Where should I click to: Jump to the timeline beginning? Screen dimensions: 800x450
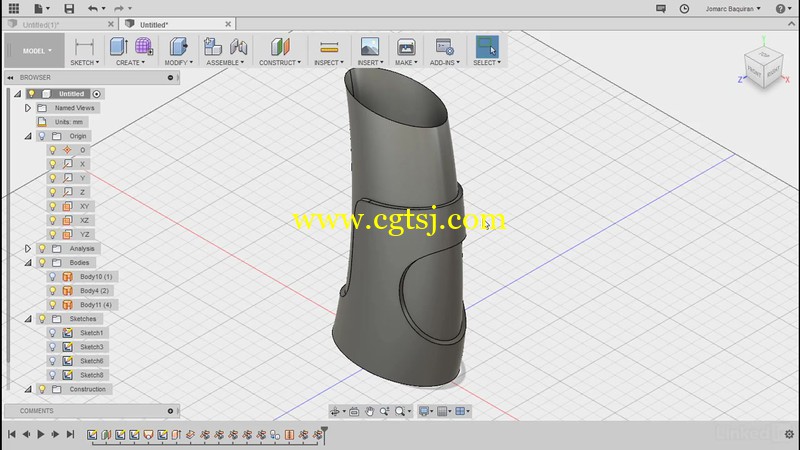(11, 434)
